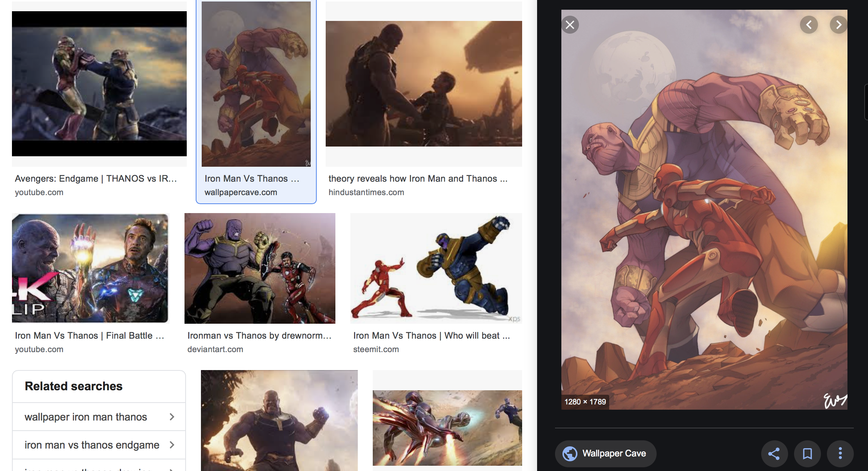Visit the Wallpaper Cave source button
Image resolution: width=868 pixels, height=471 pixels.
pyautogui.click(x=614, y=453)
